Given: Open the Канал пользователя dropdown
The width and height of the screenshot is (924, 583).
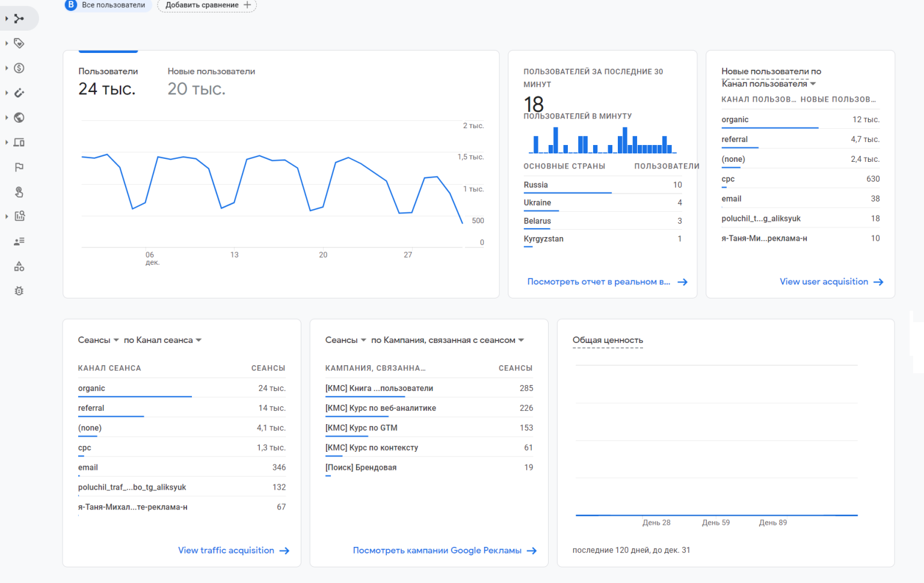Looking at the screenshot, I should pyautogui.click(x=769, y=84).
